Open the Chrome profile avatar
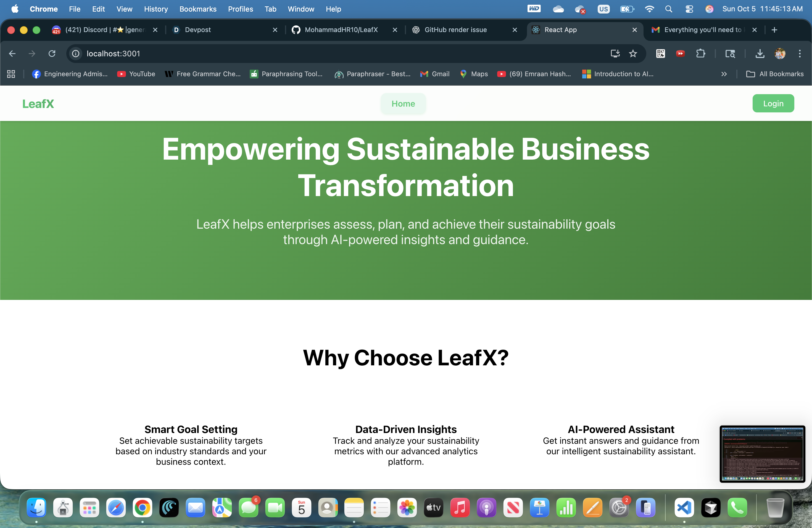812x528 pixels. (780, 54)
